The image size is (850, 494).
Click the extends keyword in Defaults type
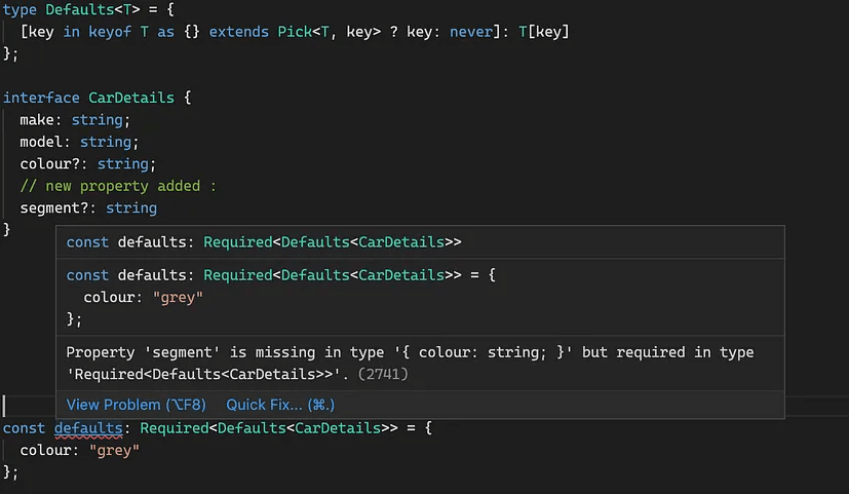[x=238, y=32]
